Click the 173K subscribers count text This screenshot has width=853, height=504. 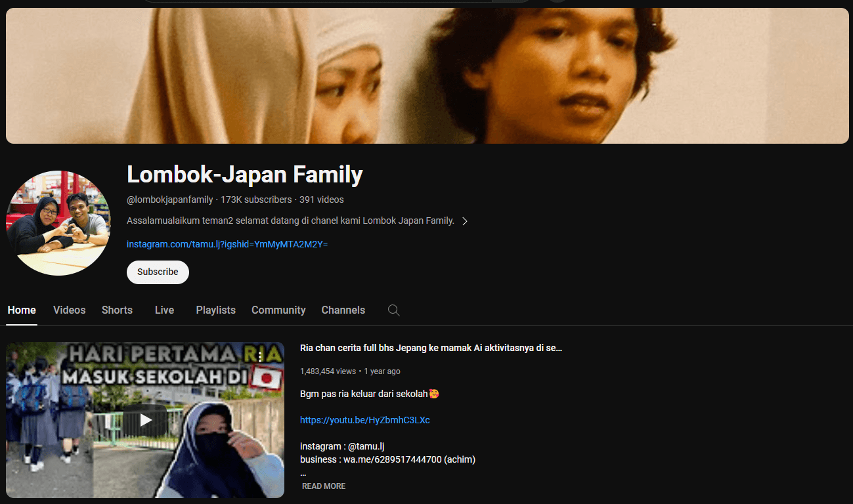point(255,199)
